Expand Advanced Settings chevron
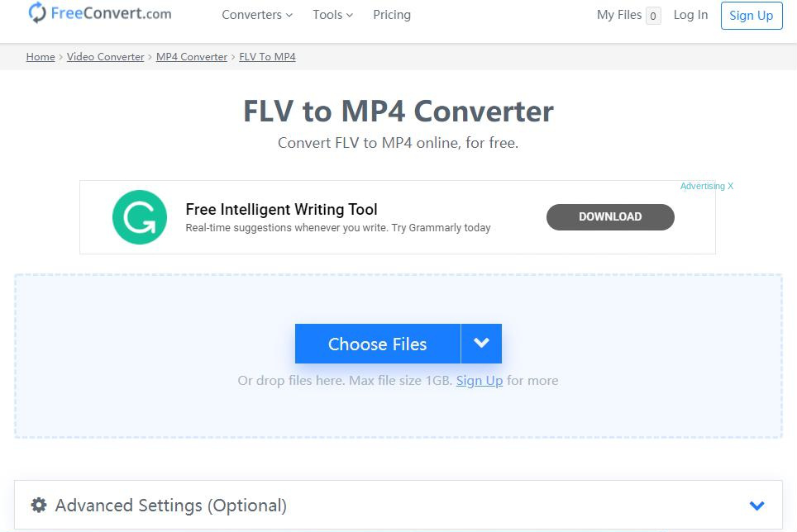The height and width of the screenshot is (532, 797). pos(756,506)
